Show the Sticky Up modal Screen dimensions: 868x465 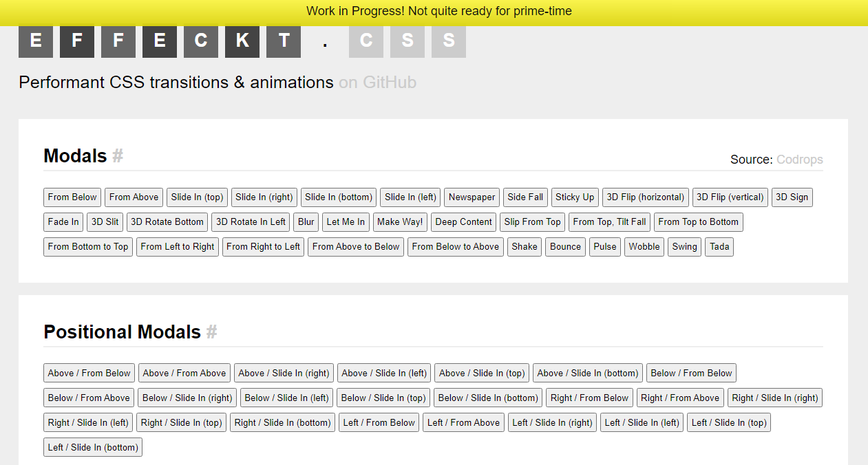click(575, 197)
